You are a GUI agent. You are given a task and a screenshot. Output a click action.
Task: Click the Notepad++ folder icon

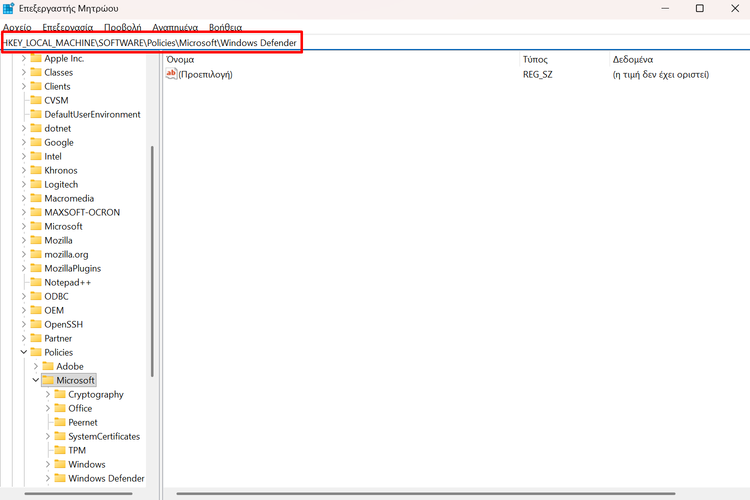(36, 283)
